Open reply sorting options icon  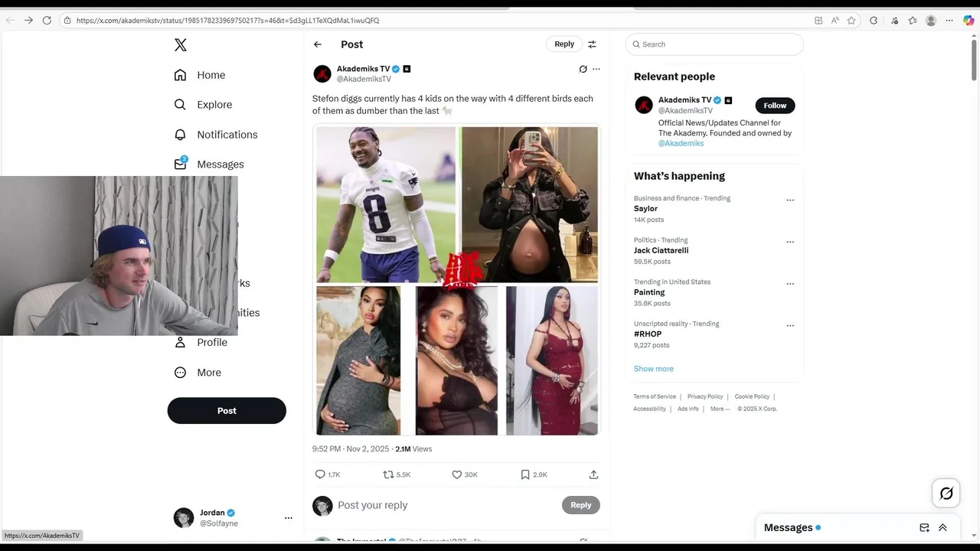click(592, 44)
